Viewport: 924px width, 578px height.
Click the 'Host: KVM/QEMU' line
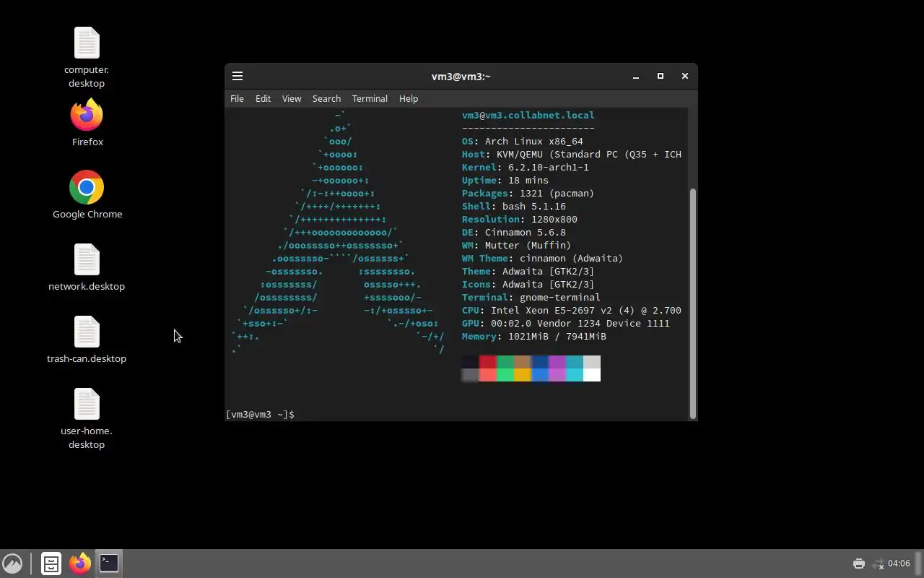click(572, 155)
